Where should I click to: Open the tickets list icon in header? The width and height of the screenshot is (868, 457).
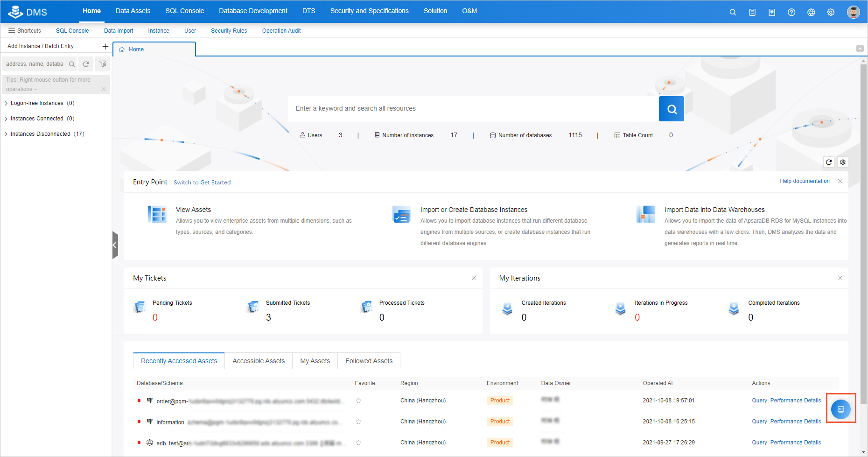(x=752, y=12)
